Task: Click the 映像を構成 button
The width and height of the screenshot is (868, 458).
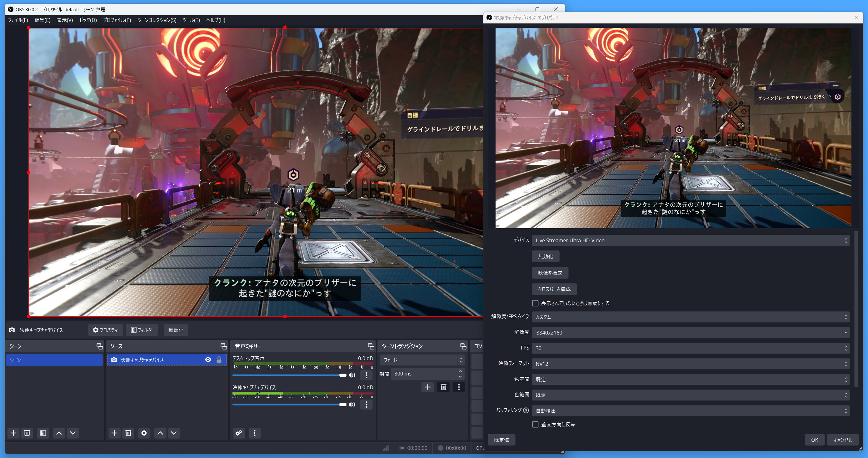Action: click(550, 273)
